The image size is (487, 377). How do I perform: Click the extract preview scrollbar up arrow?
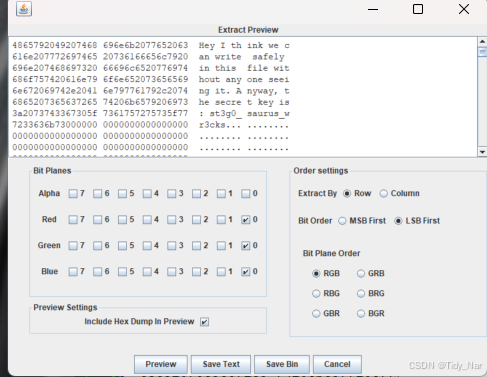click(x=482, y=41)
